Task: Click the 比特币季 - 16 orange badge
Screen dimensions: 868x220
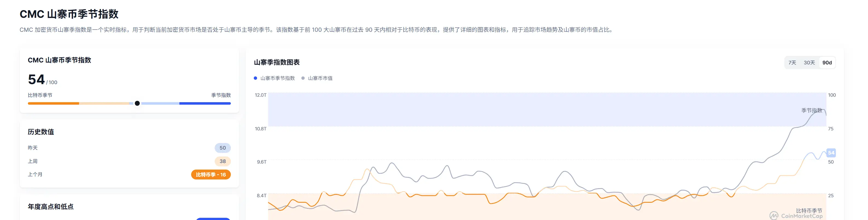Action: coord(211,175)
